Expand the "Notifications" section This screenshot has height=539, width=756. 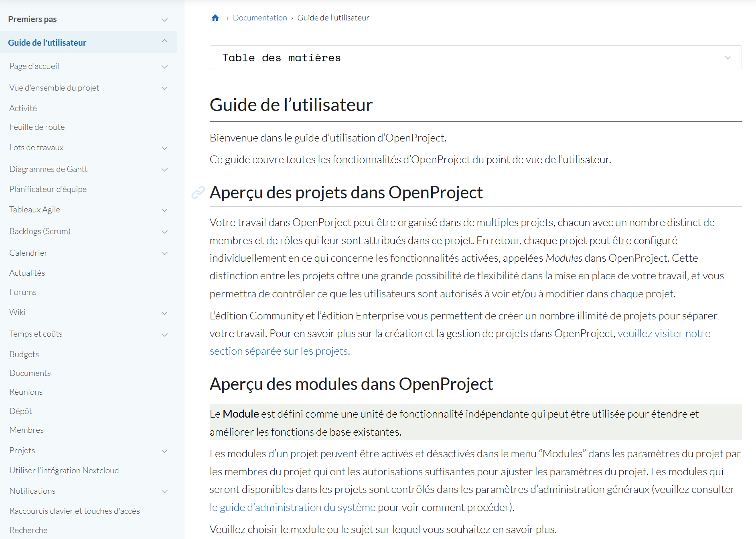click(164, 491)
